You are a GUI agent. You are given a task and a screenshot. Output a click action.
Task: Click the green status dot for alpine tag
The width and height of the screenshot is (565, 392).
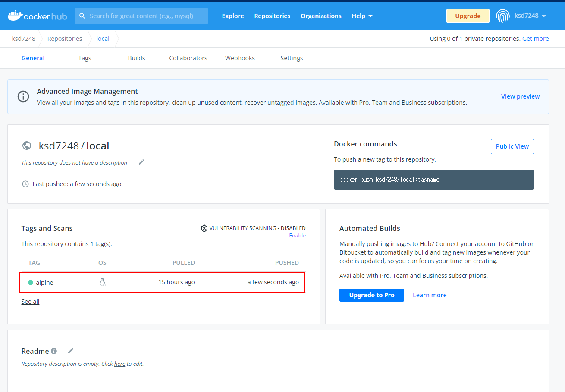coord(31,283)
